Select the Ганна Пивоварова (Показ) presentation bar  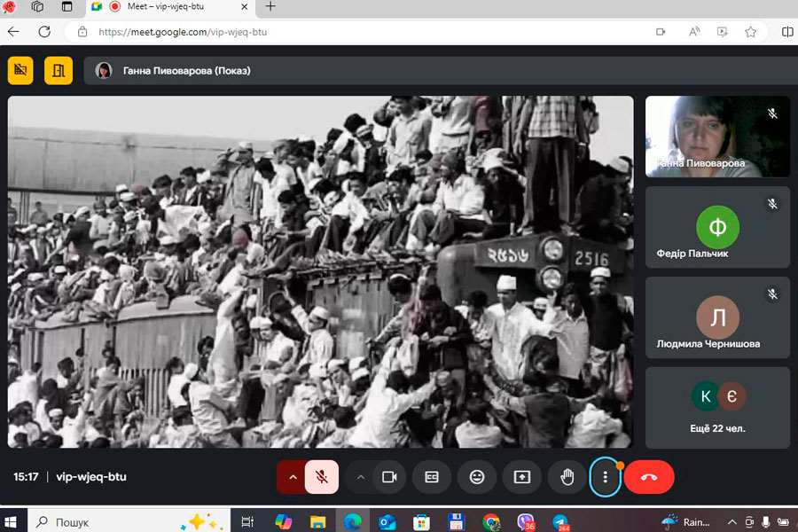coord(441,70)
